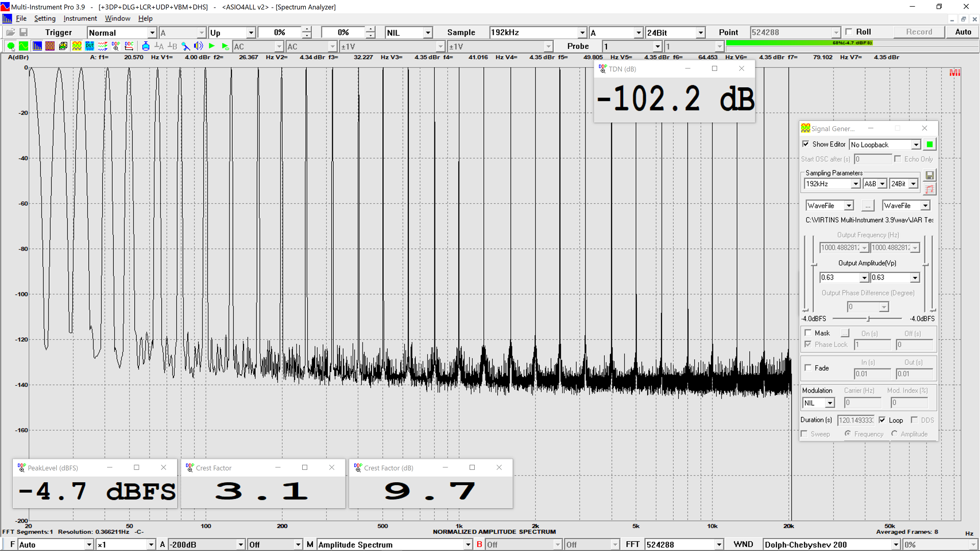Open the Spectrum Analyzer bar-chart icon
980x551 pixels.
coord(37,46)
